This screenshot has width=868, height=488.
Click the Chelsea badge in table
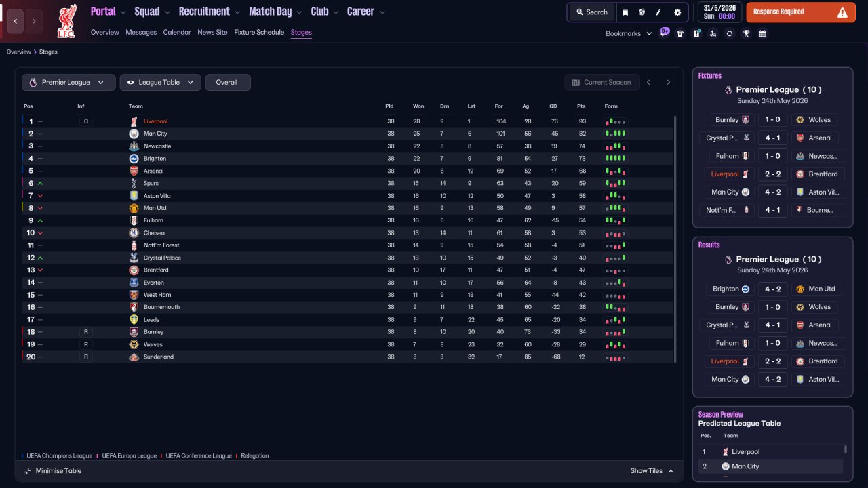(x=134, y=232)
